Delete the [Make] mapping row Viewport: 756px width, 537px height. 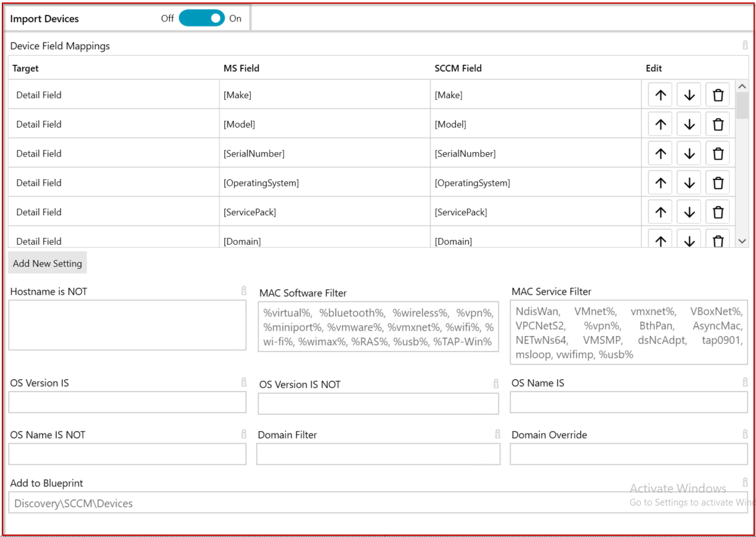(x=718, y=95)
